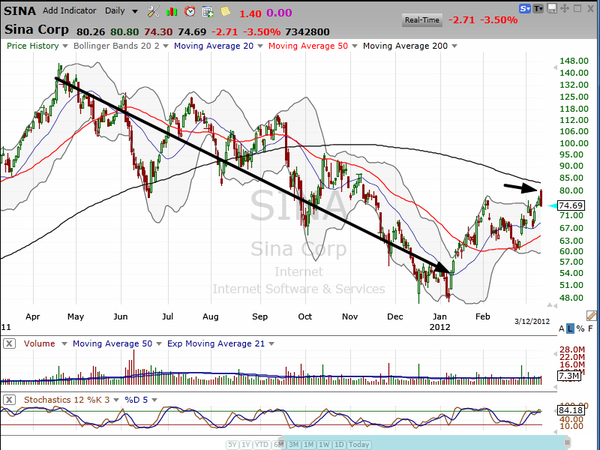Select the 1M time range button
600x450 pixels.
pos(309,445)
